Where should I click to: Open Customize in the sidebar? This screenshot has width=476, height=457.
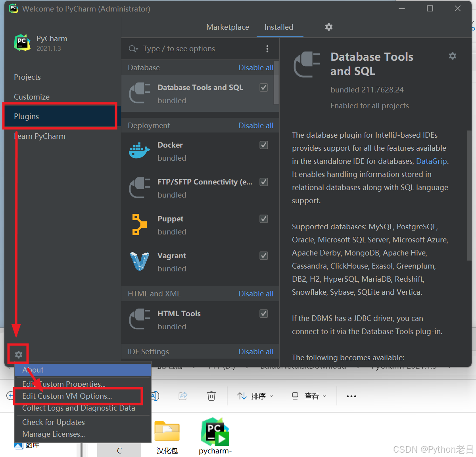[32, 97]
